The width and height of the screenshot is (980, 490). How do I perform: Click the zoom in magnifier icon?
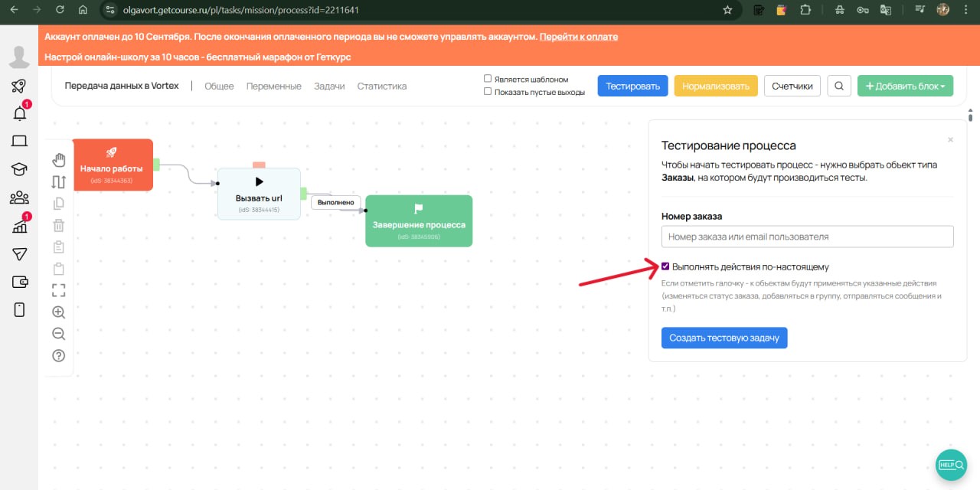click(59, 312)
